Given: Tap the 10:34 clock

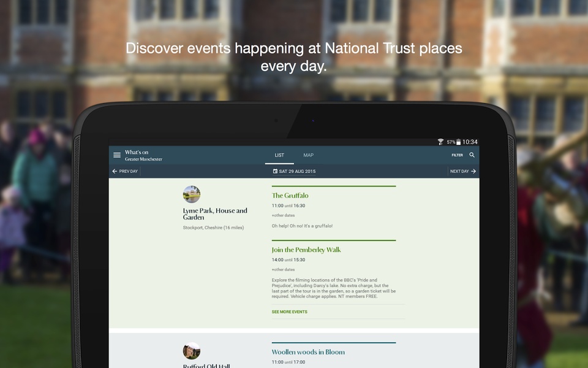Looking at the screenshot, I should click(x=470, y=142).
